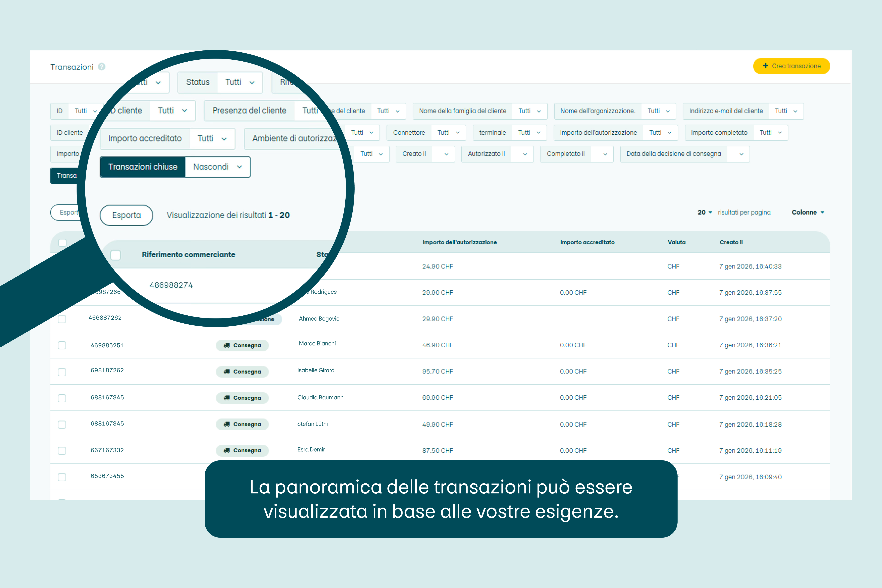Click truck icon on Isabelle Girard's Consegna badge

click(226, 372)
